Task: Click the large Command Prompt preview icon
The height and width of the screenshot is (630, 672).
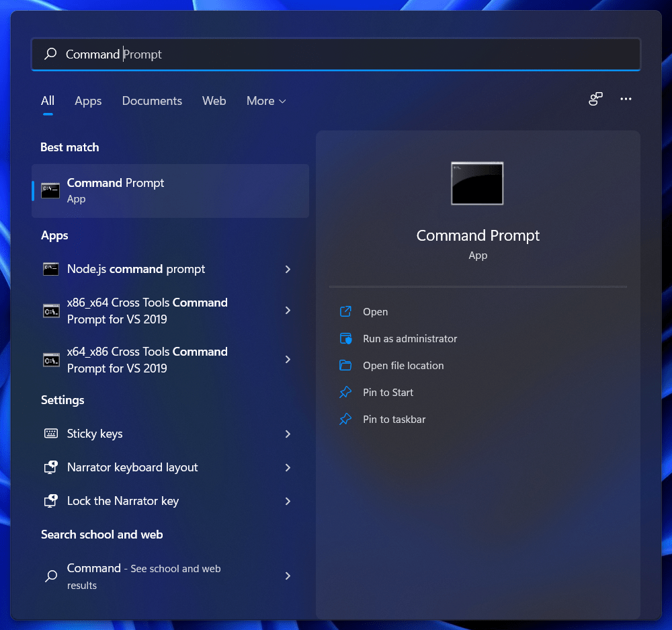Action: (477, 183)
